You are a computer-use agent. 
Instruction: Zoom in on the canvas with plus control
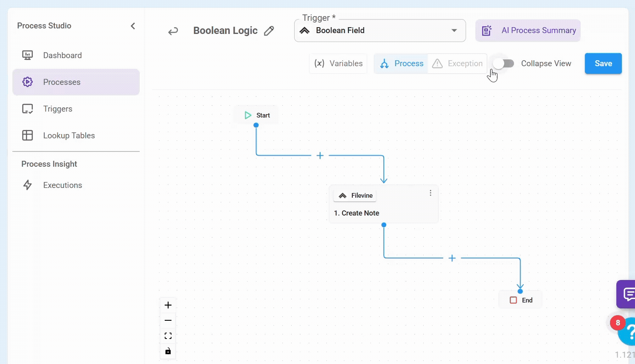(x=168, y=305)
